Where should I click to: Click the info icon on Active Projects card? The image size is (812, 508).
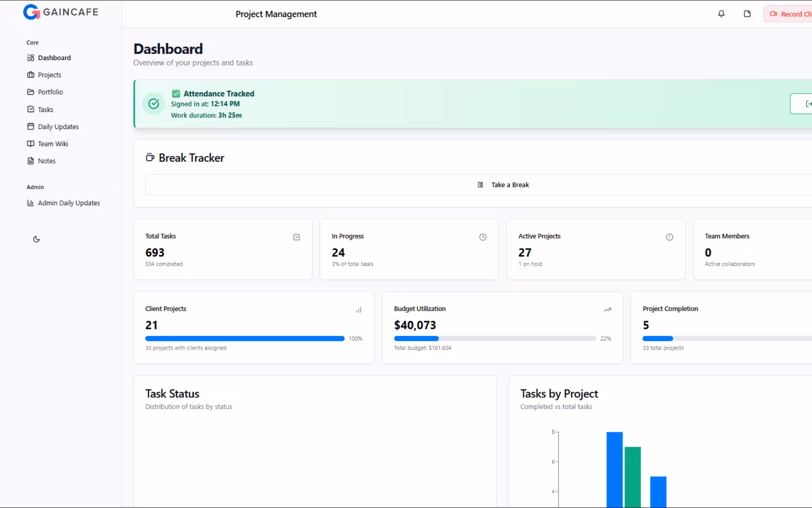coord(669,237)
